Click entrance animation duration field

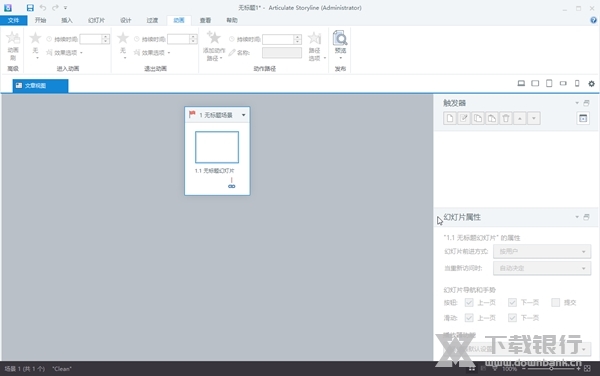point(91,39)
